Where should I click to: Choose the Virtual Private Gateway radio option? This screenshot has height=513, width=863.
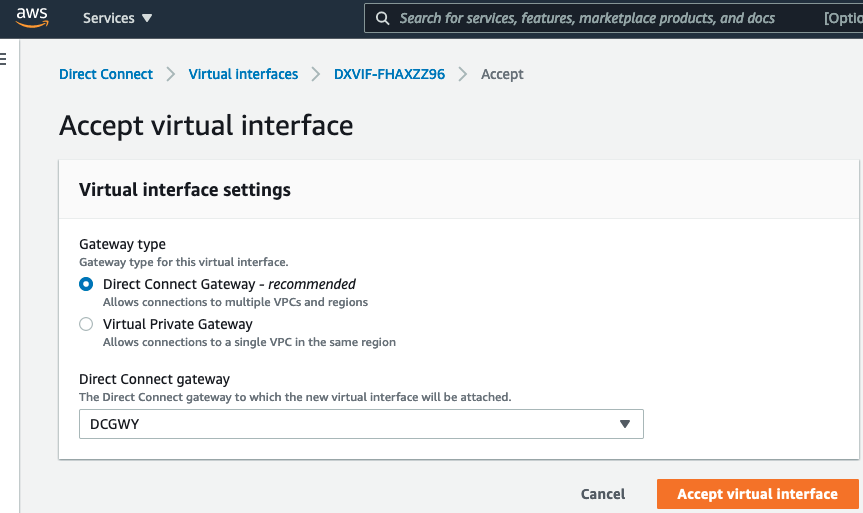click(86, 324)
